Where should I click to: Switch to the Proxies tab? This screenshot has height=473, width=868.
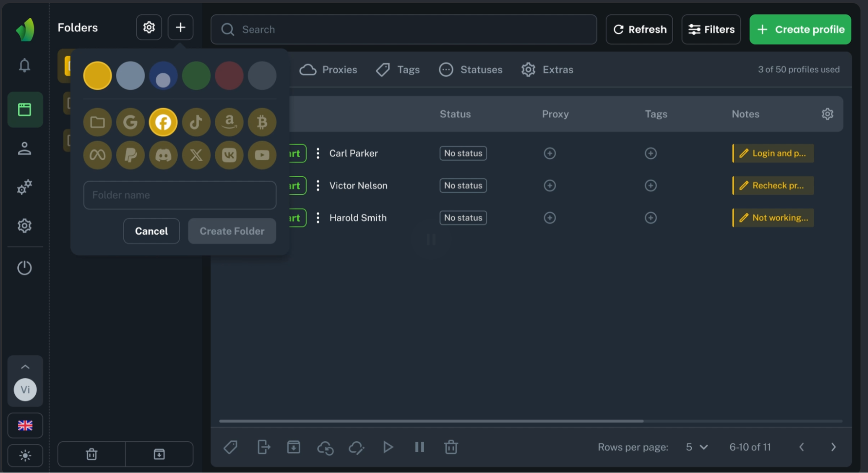pos(328,69)
